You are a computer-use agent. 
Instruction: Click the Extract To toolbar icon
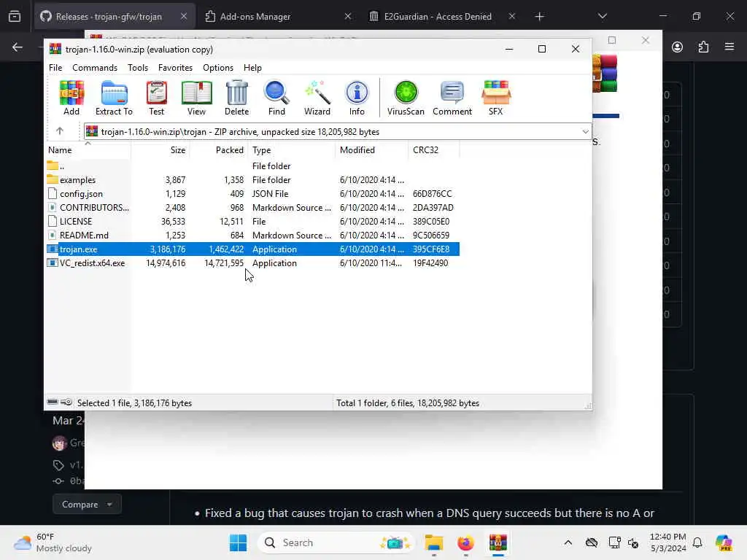[114, 98]
